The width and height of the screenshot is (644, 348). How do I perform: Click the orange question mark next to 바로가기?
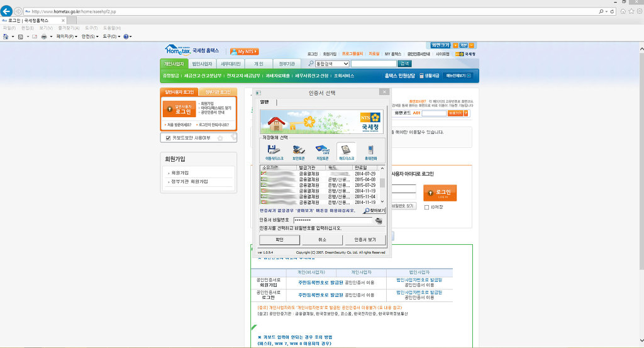pyautogui.click(x=466, y=113)
